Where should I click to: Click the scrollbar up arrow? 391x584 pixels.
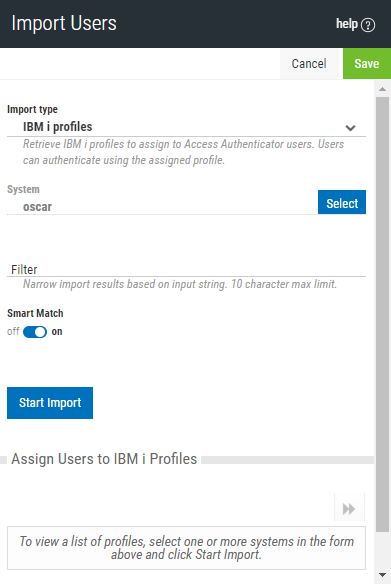pos(382,89)
